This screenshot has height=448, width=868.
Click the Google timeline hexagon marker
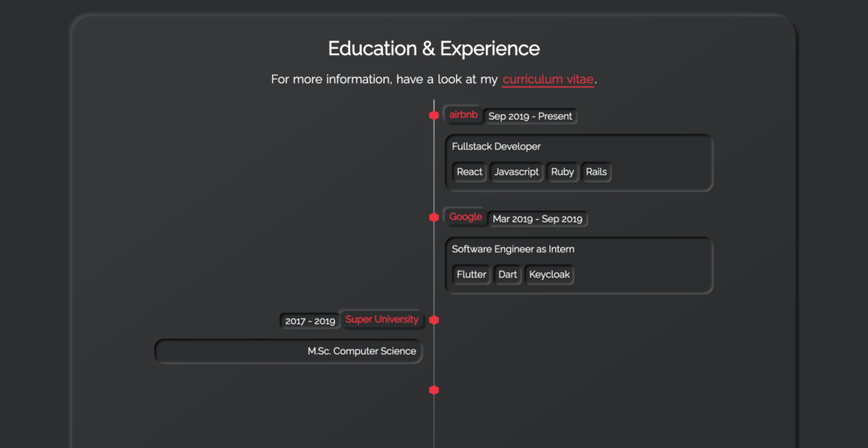click(x=434, y=218)
